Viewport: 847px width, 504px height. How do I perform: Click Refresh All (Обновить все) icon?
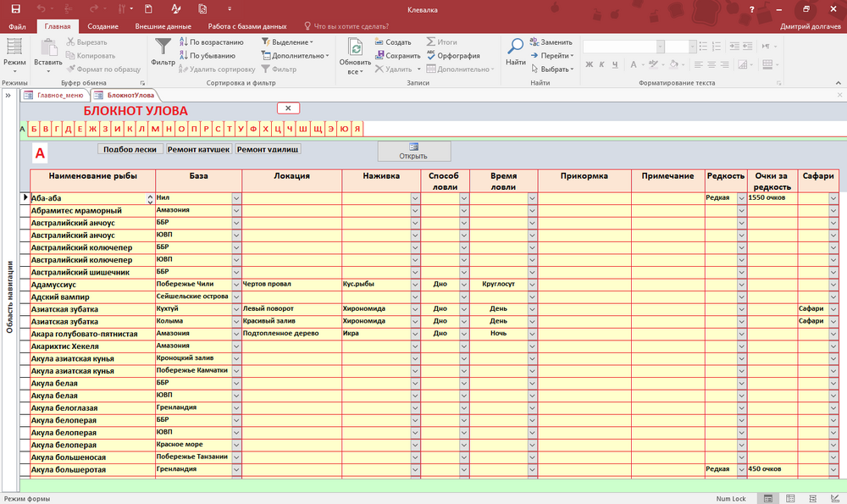355,47
